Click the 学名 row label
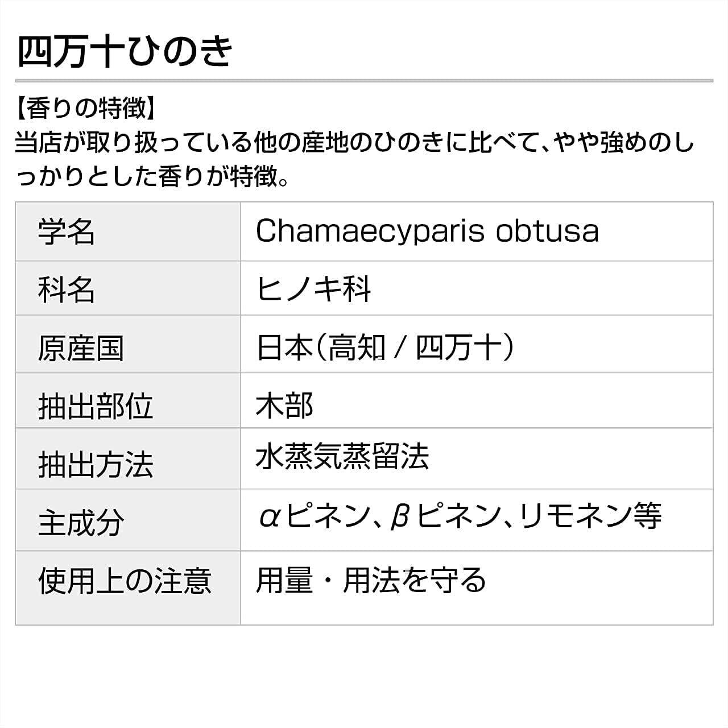This screenshot has width=728, height=728. click(x=66, y=232)
